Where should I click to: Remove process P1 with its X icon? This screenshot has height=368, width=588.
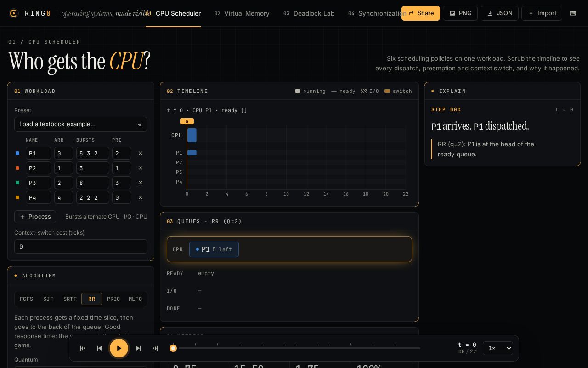point(141,153)
